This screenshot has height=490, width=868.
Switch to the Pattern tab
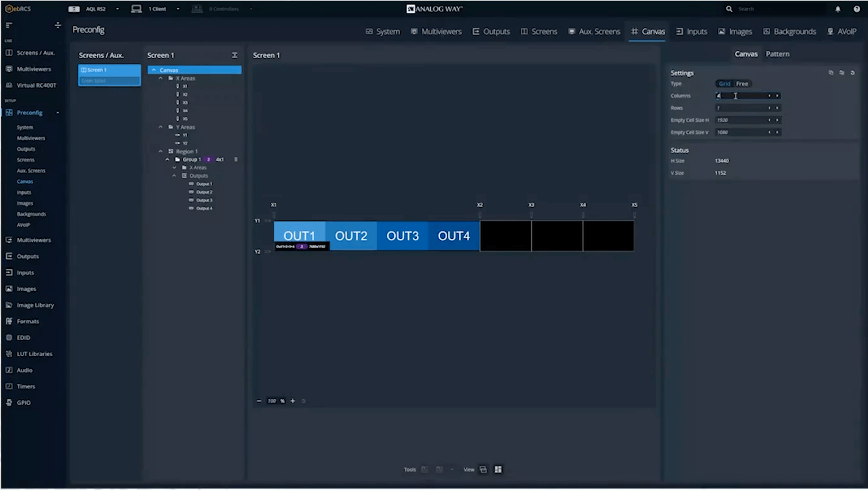click(x=777, y=54)
